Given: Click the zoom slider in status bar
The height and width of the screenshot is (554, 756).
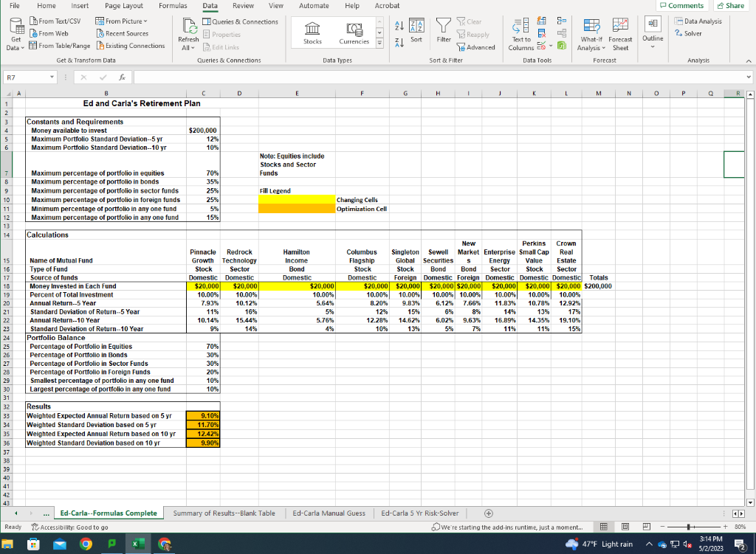Looking at the screenshot, I should (689, 527).
